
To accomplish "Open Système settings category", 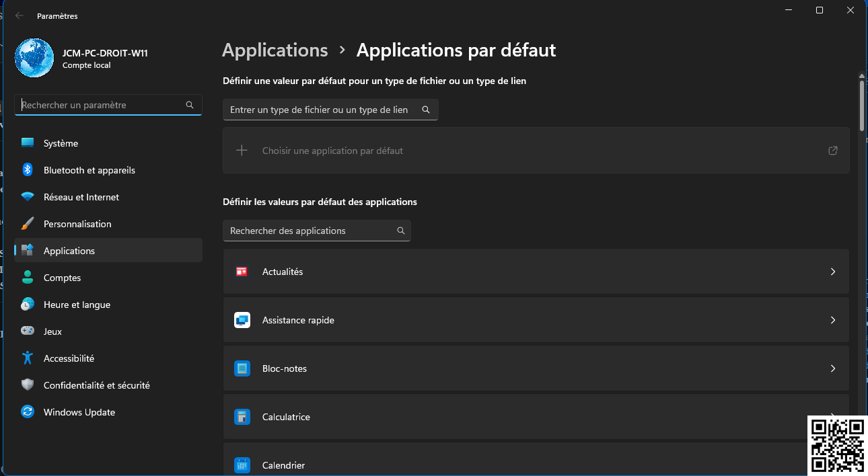I will point(61,143).
